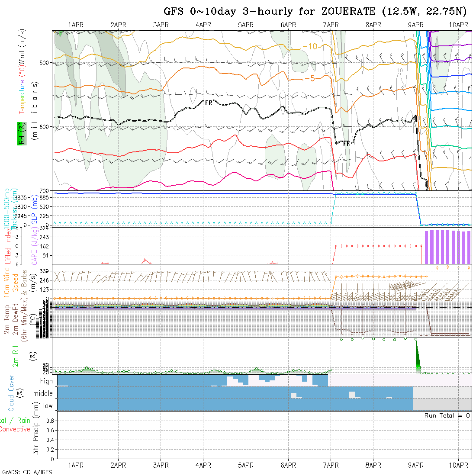Click the 700 millibar axis value
This screenshot has width=476, height=476.
pyautogui.click(x=44, y=191)
